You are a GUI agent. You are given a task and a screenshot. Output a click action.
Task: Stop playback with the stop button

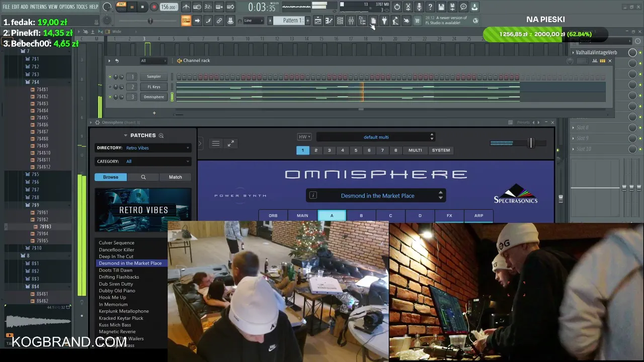(143, 7)
